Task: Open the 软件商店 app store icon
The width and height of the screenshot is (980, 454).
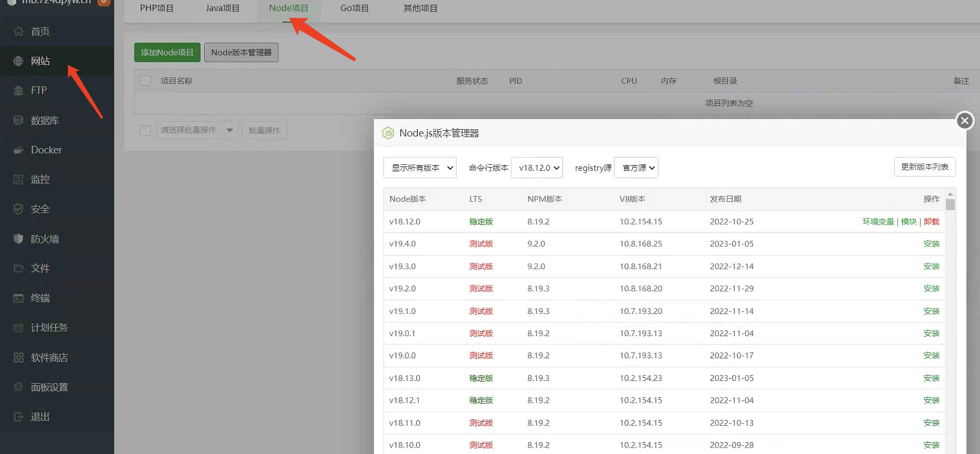Action: 18,357
